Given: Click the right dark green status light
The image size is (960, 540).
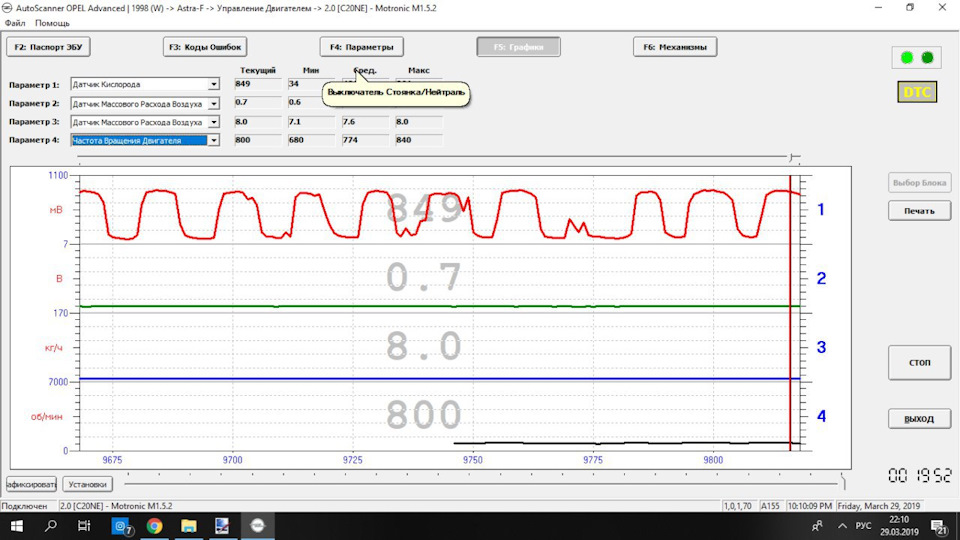Looking at the screenshot, I should tap(928, 58).
